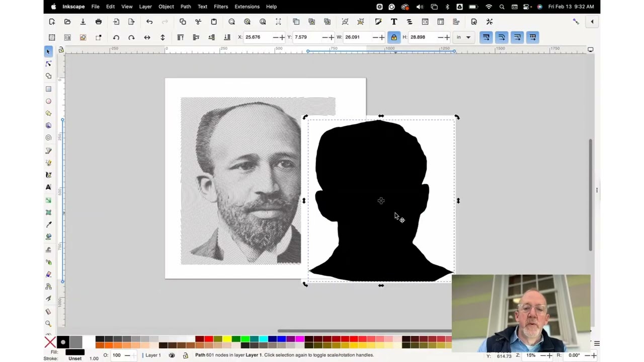Open the Text and Font dialog icon
The height and width of the screenshot is (362, 644).
coord(394,22)
